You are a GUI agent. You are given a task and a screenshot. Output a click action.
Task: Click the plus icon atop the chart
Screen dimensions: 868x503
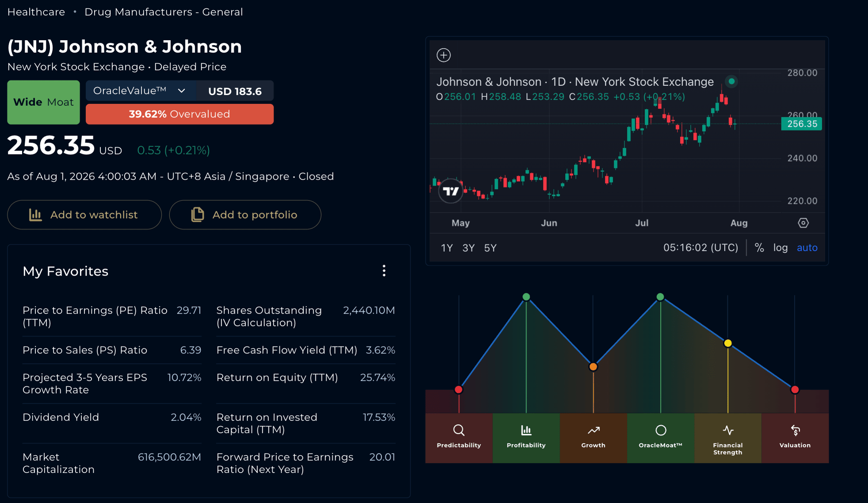(x=444, y=55)
